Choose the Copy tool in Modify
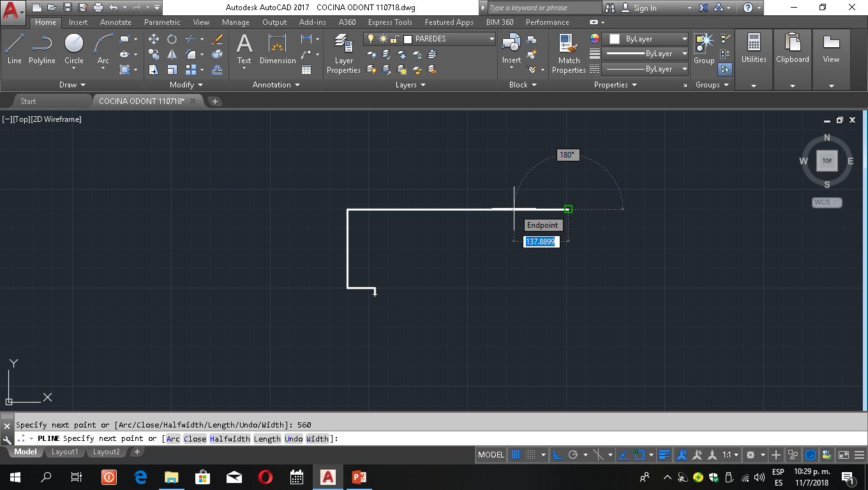 click(154, 54)
